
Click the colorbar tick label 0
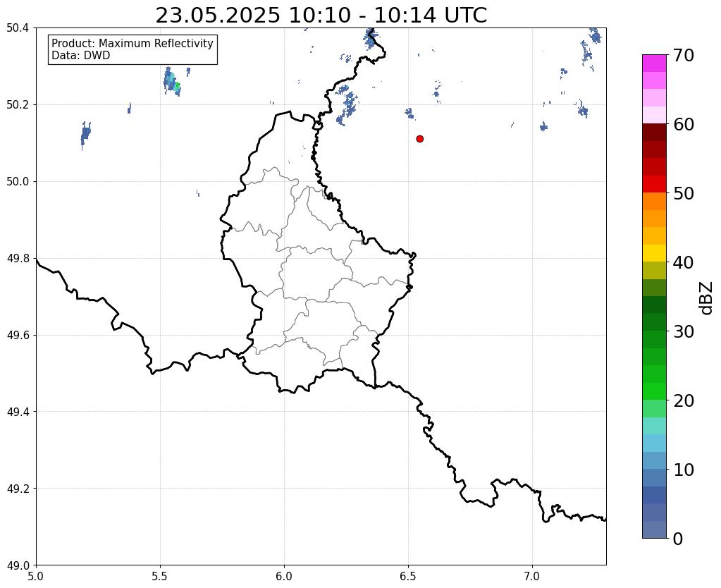pyautogui.click(x=678, y=539)
